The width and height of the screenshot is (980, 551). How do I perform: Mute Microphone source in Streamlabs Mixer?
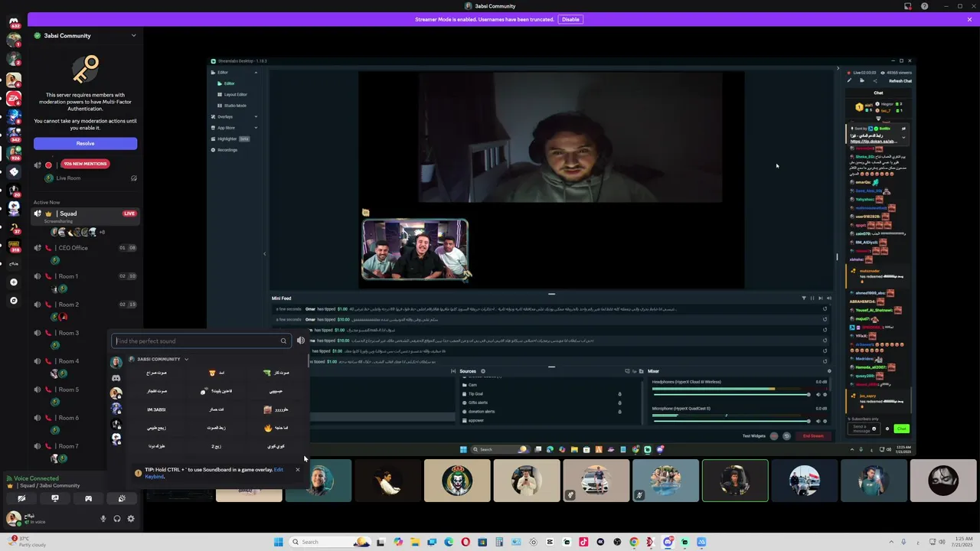pyautogui.click(x=818, y=421)
